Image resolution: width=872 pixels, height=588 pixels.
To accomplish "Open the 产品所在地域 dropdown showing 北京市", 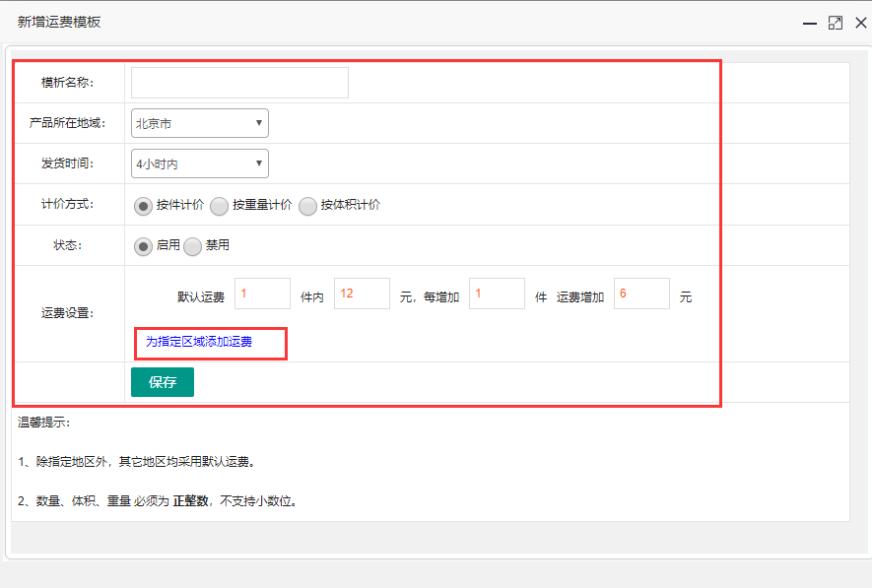I will [199, 123].
